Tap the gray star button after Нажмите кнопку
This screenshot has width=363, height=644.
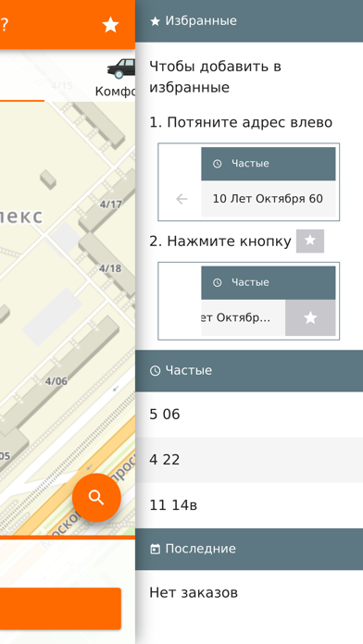[x=310, y=241]
